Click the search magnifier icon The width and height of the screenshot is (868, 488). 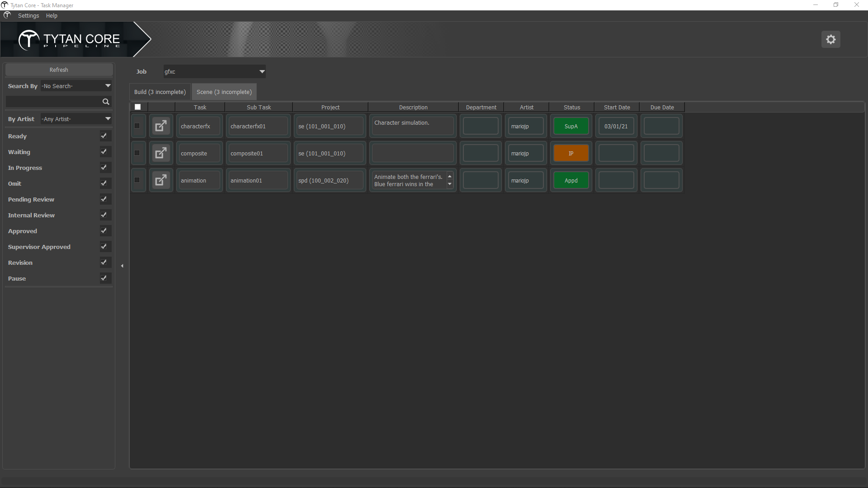point(106,101)
